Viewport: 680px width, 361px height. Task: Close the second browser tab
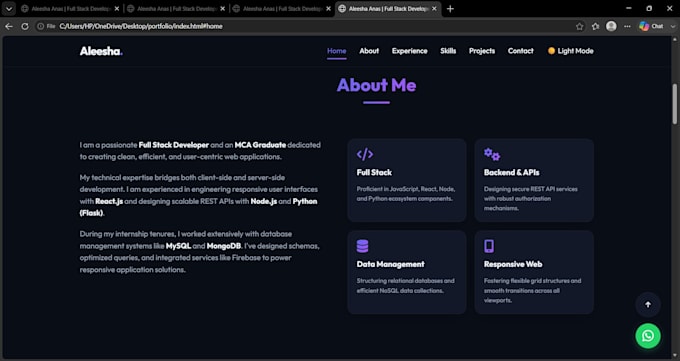tap(222, 9)
